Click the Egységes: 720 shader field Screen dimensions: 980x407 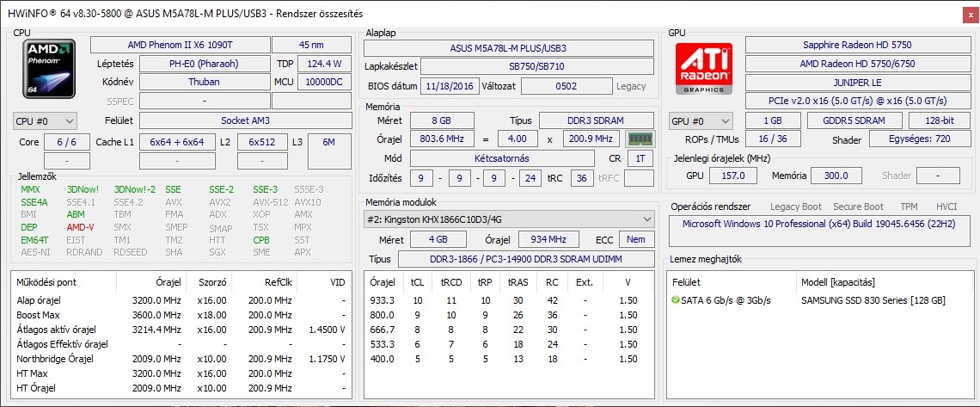pyautogui.click(x=919, y=139)
